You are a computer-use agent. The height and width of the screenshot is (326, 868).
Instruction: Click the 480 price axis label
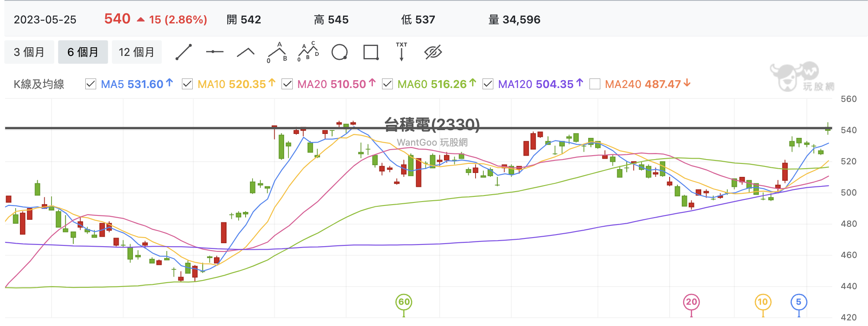click(849, 224)
